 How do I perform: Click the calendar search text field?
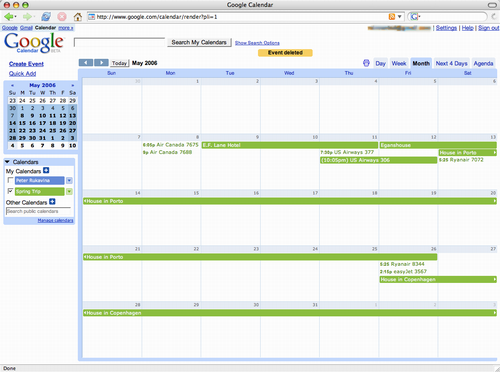pyautogui.click(x=119, y=42)
